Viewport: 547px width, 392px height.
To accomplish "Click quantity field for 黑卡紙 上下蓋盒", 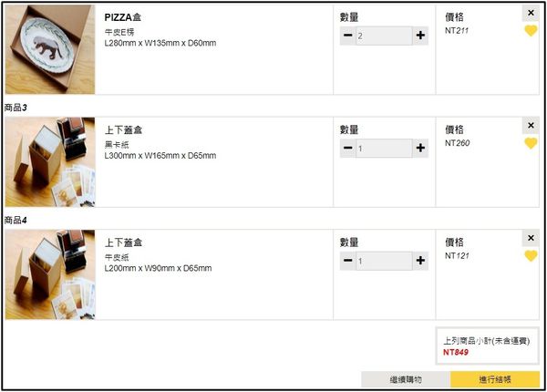I will [x=384, y=148].
